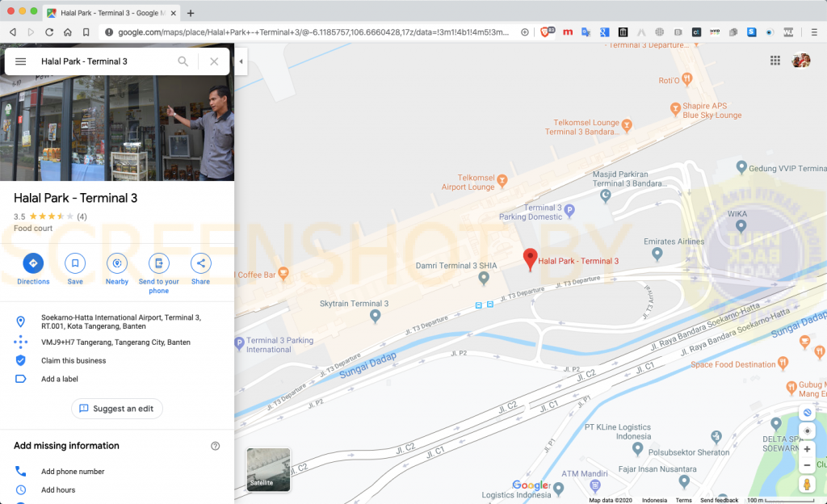The height and width of the screenshot is (504, 827).
Task: Click PT KLine Logistics Indonesia marker
Action: (x=637, y=448)
